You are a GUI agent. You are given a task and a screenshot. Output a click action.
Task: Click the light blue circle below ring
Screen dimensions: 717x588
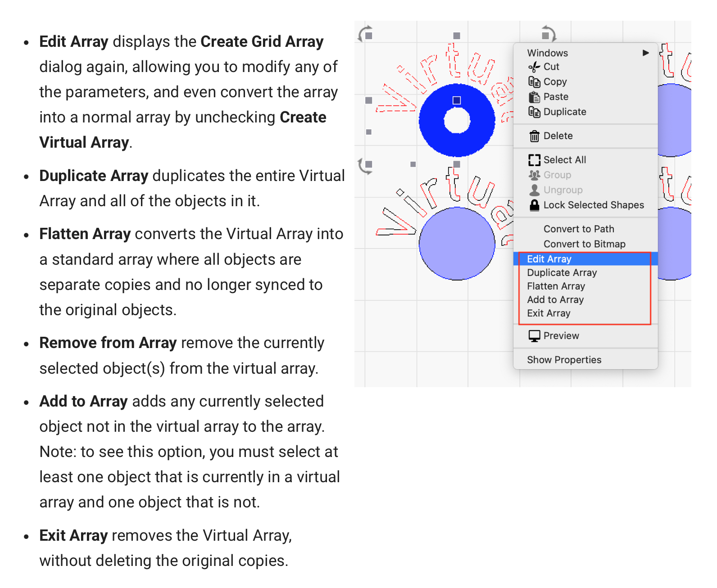(457, 244)
